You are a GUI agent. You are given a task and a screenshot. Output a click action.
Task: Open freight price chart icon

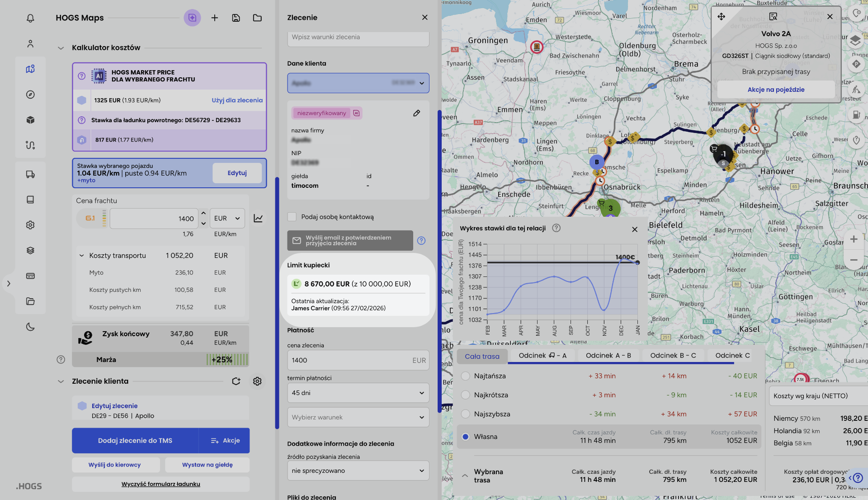pos(258,219)
